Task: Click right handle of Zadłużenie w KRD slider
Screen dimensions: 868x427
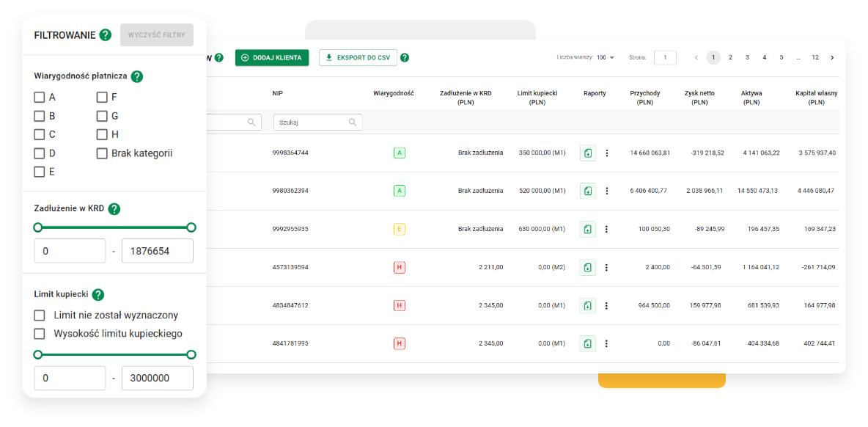Action: (191, 227)
